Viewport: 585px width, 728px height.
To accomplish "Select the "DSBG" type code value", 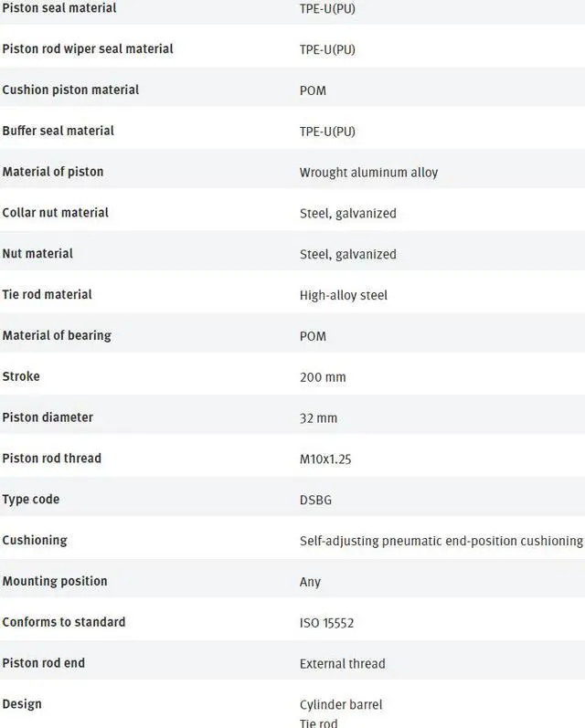I will pyautogui.click(x=316, y=500).
